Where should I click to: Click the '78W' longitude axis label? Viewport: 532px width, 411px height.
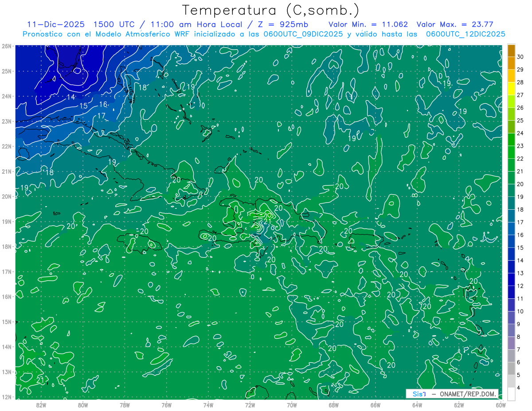pyautogui.click(x=125, y=405)
